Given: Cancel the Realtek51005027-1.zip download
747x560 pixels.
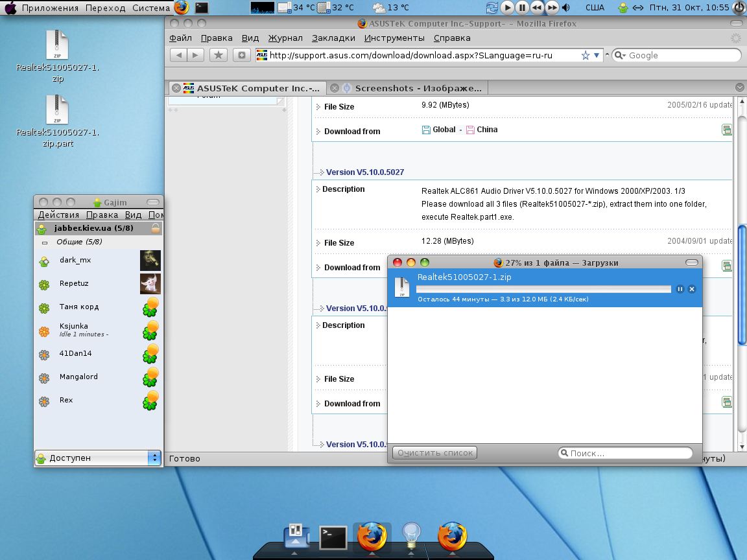Looking at the screenshot, I should 692,289.
